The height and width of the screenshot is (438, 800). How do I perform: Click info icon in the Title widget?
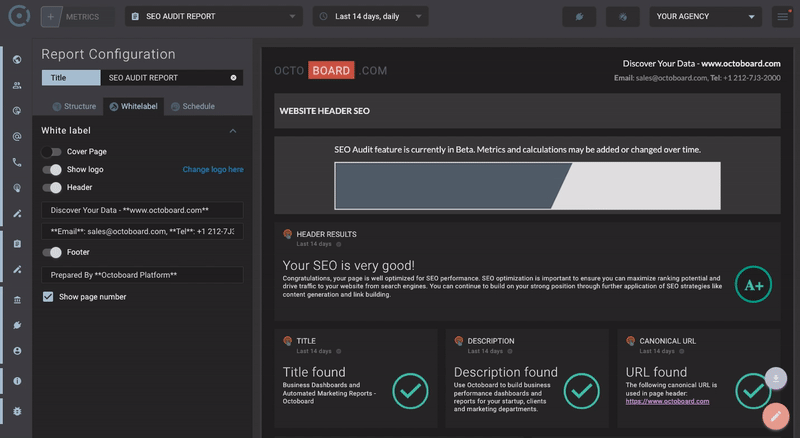[339, 351]
